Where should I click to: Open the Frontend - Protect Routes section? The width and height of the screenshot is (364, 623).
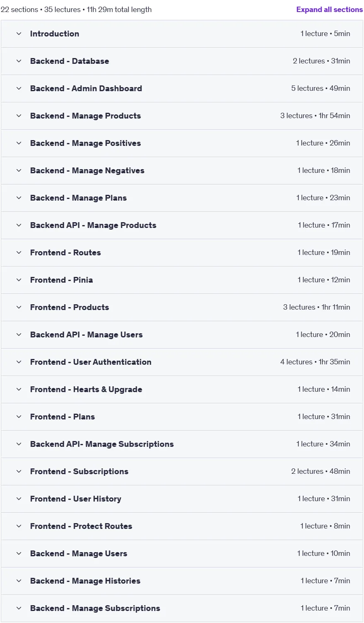tap(182, 526)
